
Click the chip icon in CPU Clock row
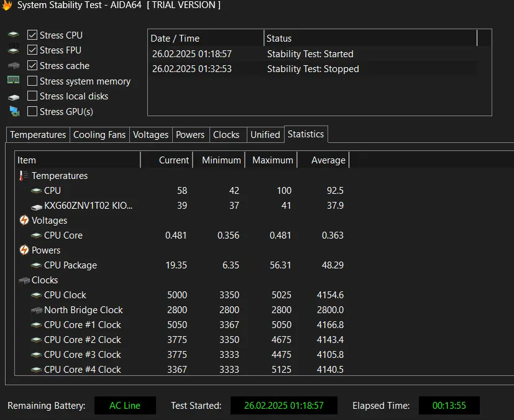pyautogui.click(x=36, y=295)
